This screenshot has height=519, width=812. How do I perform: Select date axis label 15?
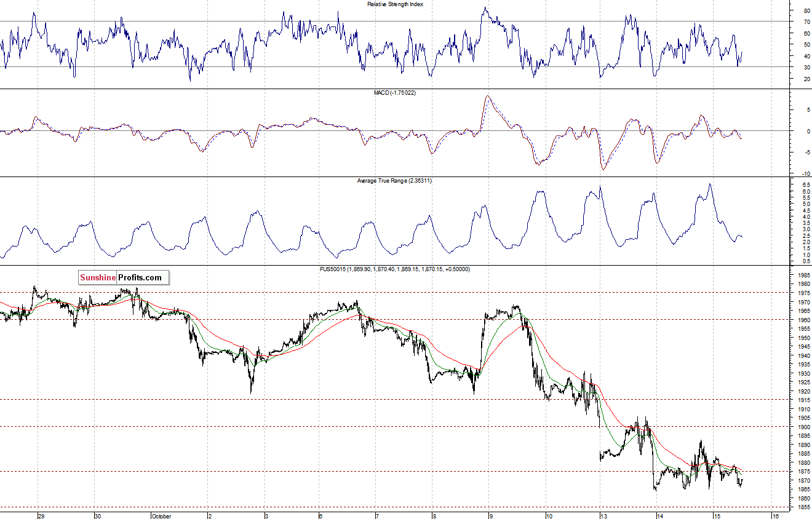(x=717, y=516)
